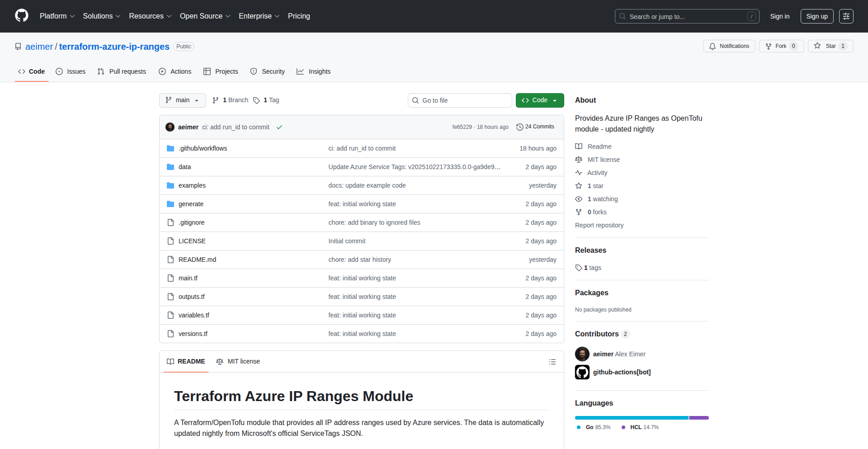Image resolution: width=868 pixels, height=449 pixels.
Task: Toggle Notifications for the repository
Action: [x=729, y=46]
